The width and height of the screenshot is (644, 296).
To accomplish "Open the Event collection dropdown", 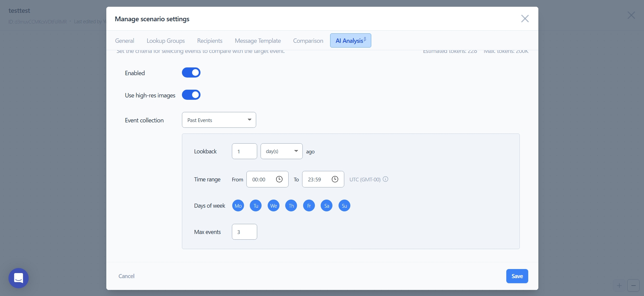I will point(219,120).
